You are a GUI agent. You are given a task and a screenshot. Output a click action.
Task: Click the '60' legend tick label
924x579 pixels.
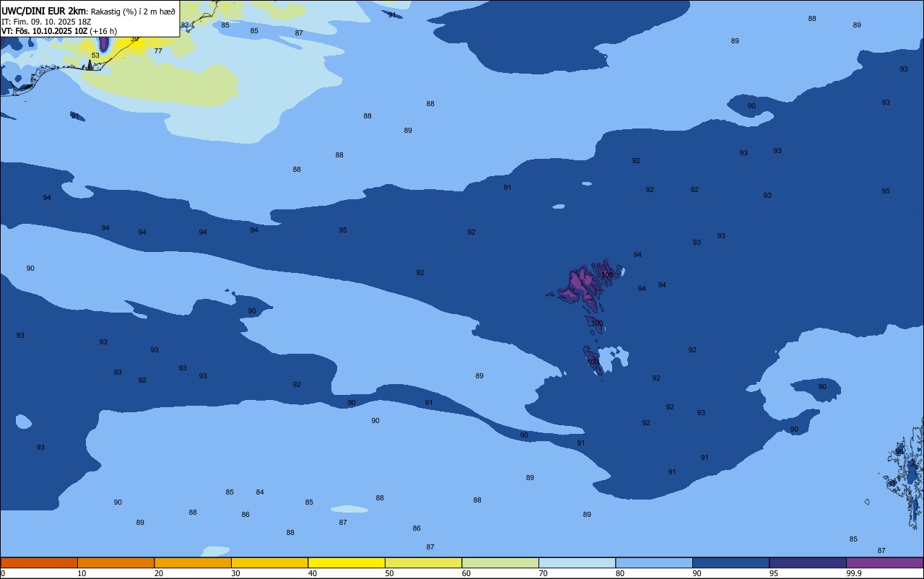pyautogui.click(x=466, y=573)
